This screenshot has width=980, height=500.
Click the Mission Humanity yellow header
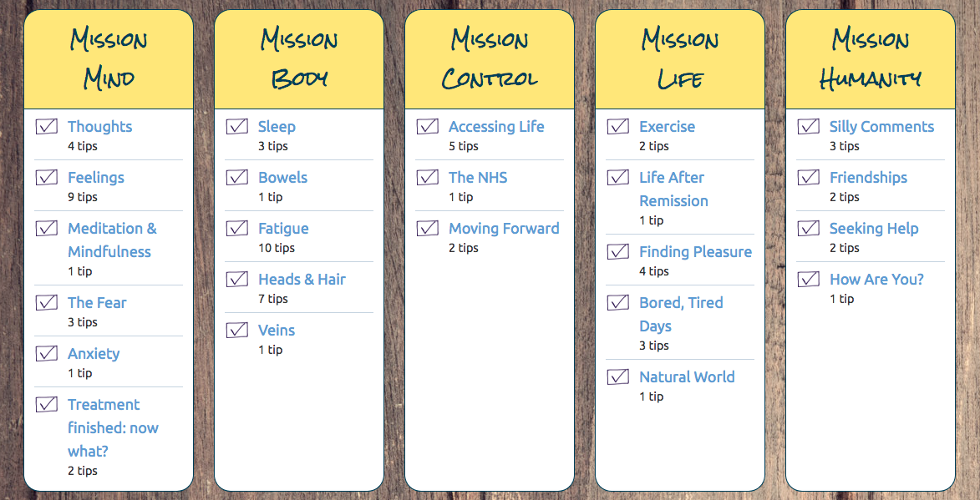point(870,59)
